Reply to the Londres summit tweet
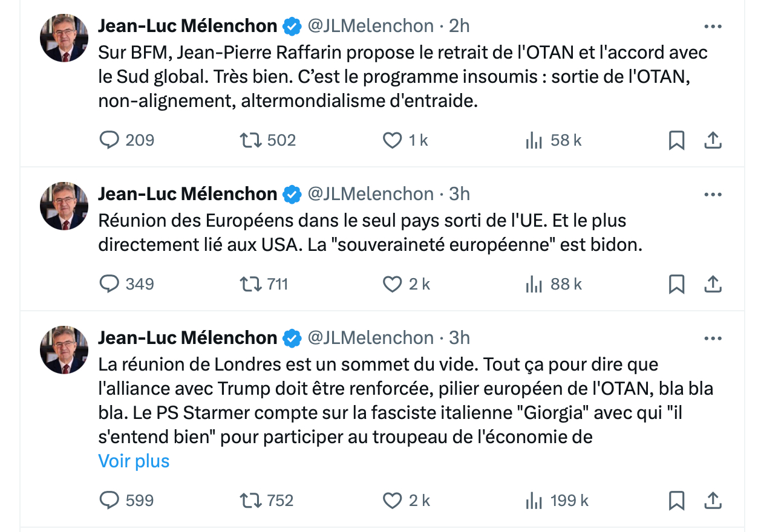761x532 pixels. pyautogui.click(x=109, y=501)
